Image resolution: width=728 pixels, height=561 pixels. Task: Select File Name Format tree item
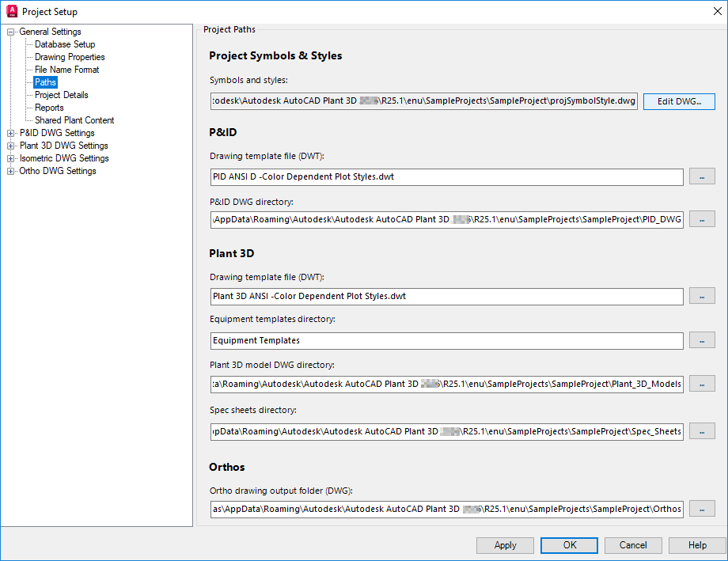(x=67, y=70)
